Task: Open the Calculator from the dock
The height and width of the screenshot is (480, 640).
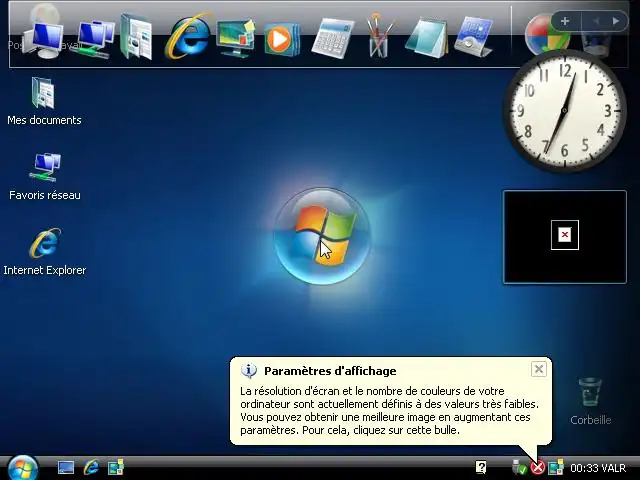Action: click(x=333, y=38)
